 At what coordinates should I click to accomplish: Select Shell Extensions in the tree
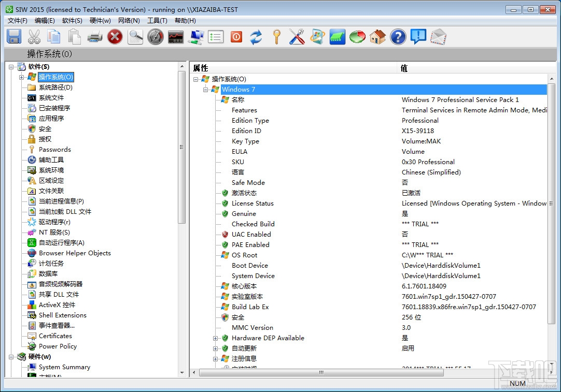click(63, 315)
